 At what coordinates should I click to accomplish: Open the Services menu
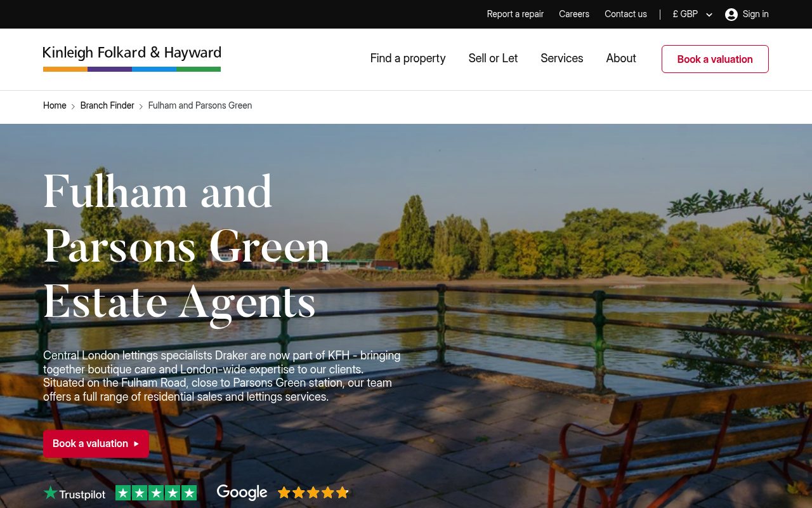pyautogui.click(x=561, y=58)
